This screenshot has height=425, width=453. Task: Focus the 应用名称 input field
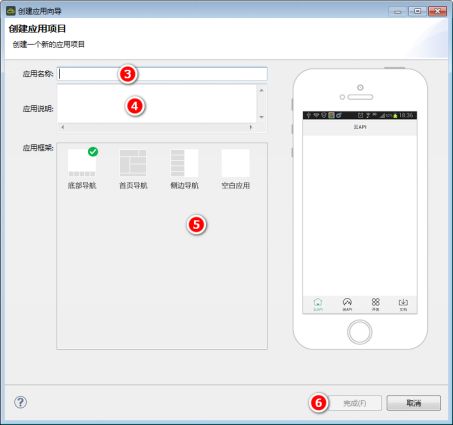[x=162, y=74]
